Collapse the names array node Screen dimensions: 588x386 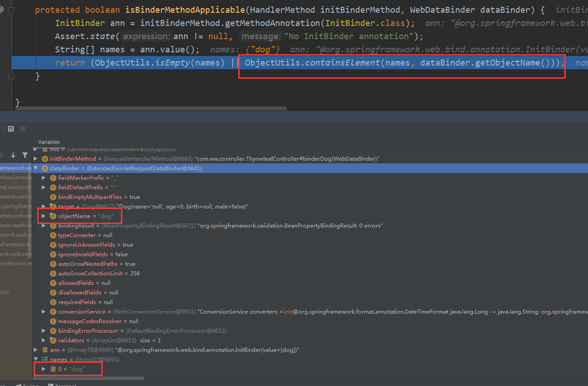click(36, 360)
